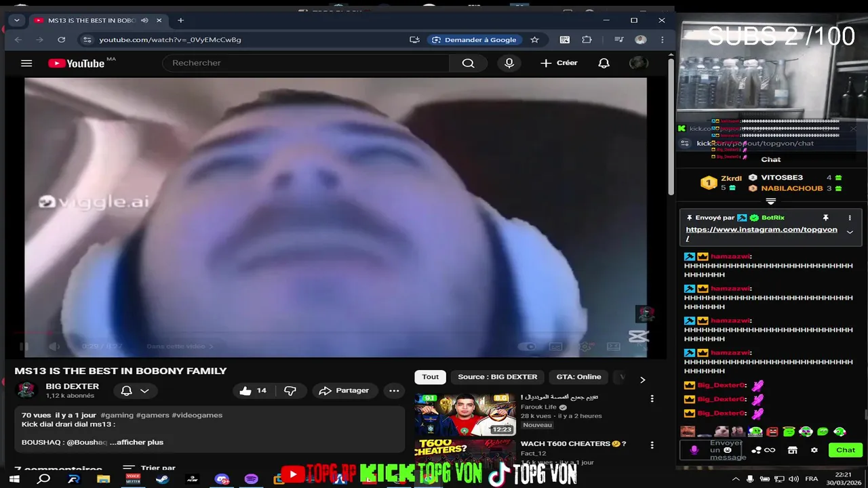Go to the YouTube home logo
Viewport: 868px width, 488px height.
click(x=76, y=63)
